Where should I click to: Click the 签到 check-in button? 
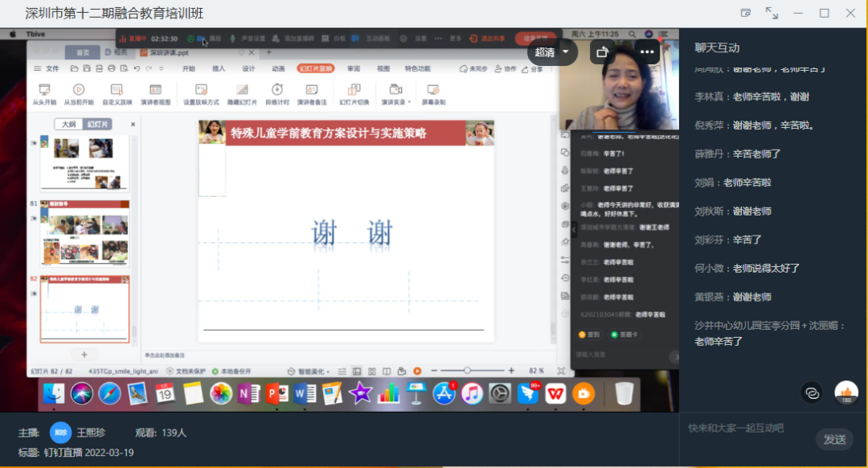[590, 336]
